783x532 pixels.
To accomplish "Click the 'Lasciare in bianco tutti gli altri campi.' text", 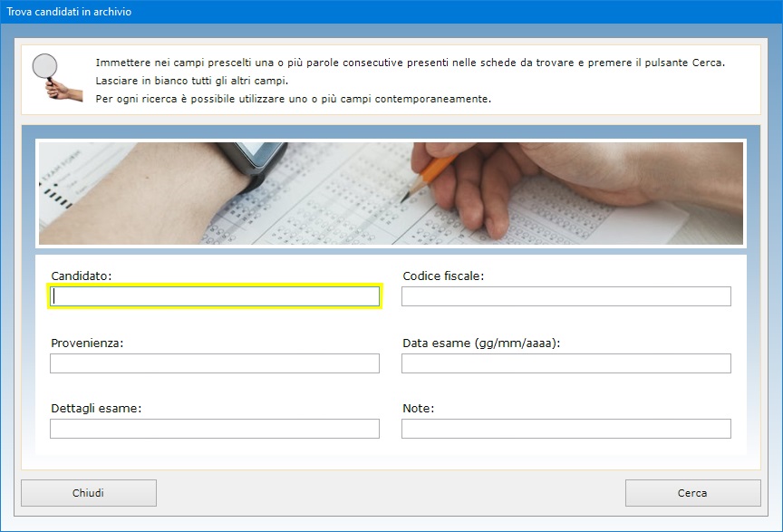I will point(192,81).
